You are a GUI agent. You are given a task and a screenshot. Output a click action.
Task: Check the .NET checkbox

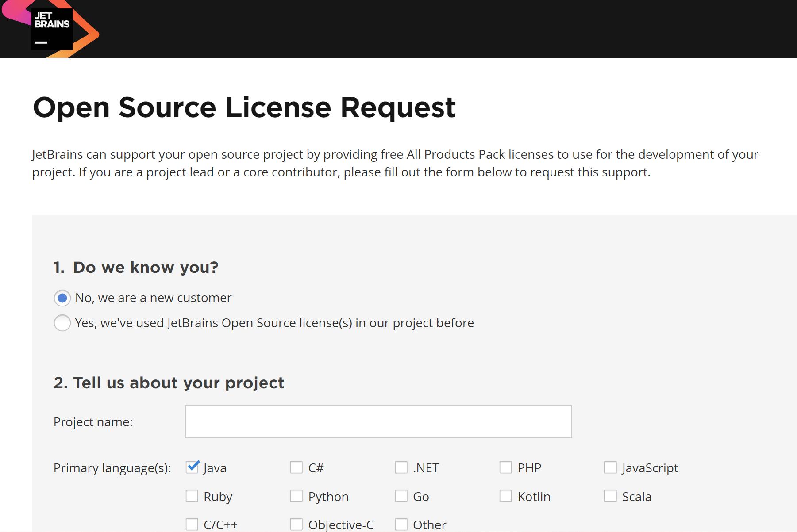click(x=401, y=467)
